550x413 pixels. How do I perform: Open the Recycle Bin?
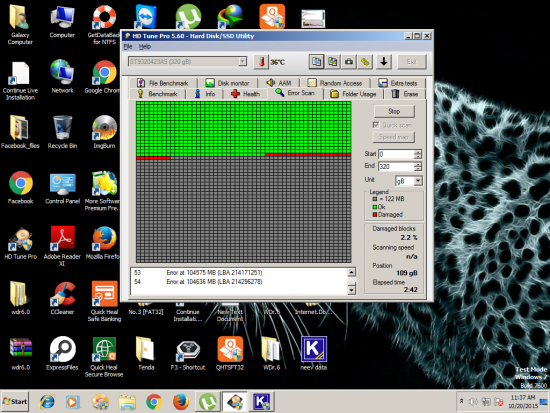click(x=62, y=132)
